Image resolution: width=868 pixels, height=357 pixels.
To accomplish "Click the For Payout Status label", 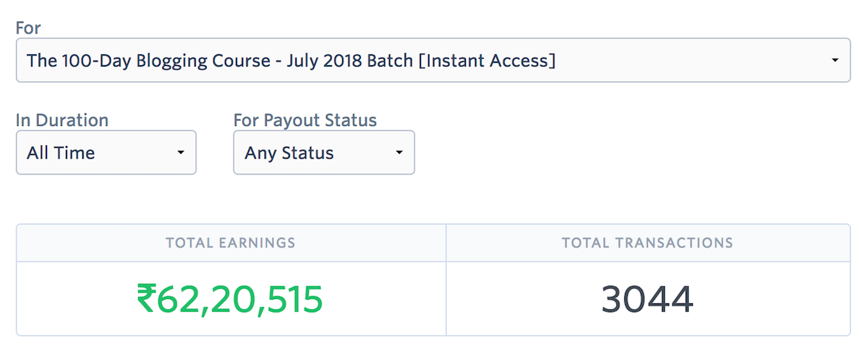I will pyautogui.click(x=305, y=120).
